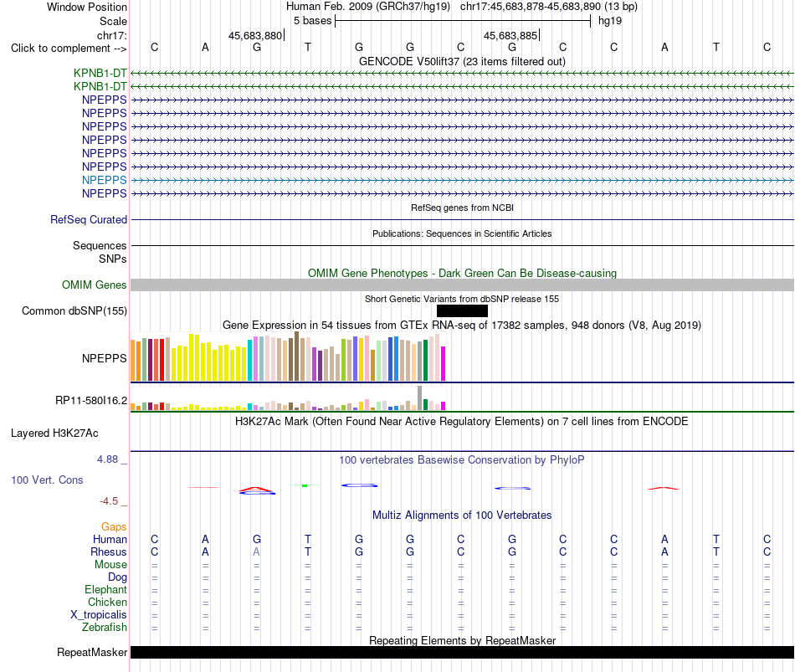Click the dark brown tallest bar in NPEPPS chart

coord(296,356)
